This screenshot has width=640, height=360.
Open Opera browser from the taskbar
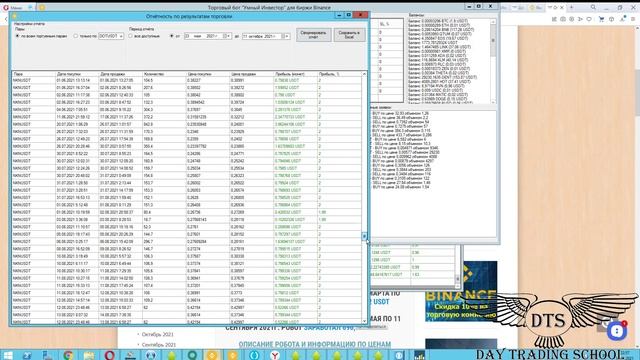[x=109, y=355]
